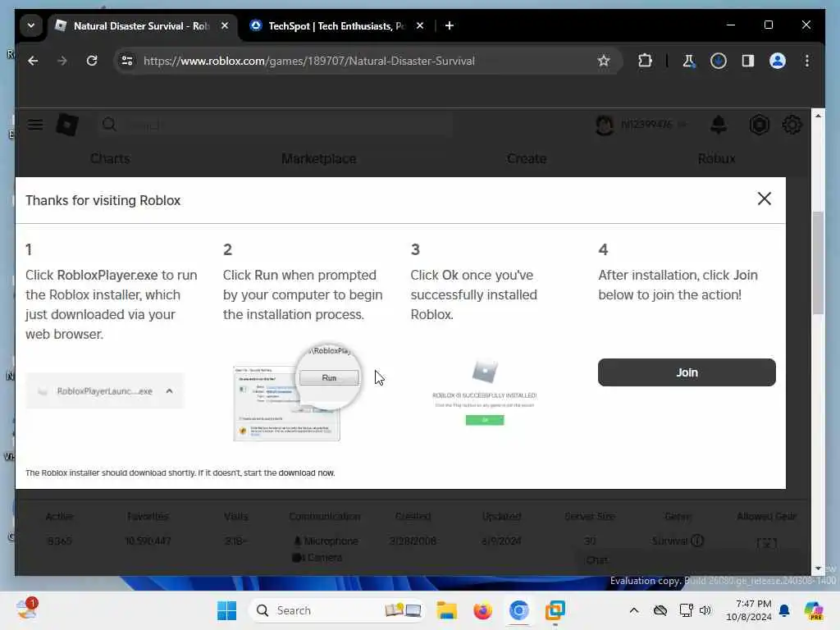Open the Robux nav item
Image resolution: width=840 pixels, height=630 pixels.
tap(717, 158)
